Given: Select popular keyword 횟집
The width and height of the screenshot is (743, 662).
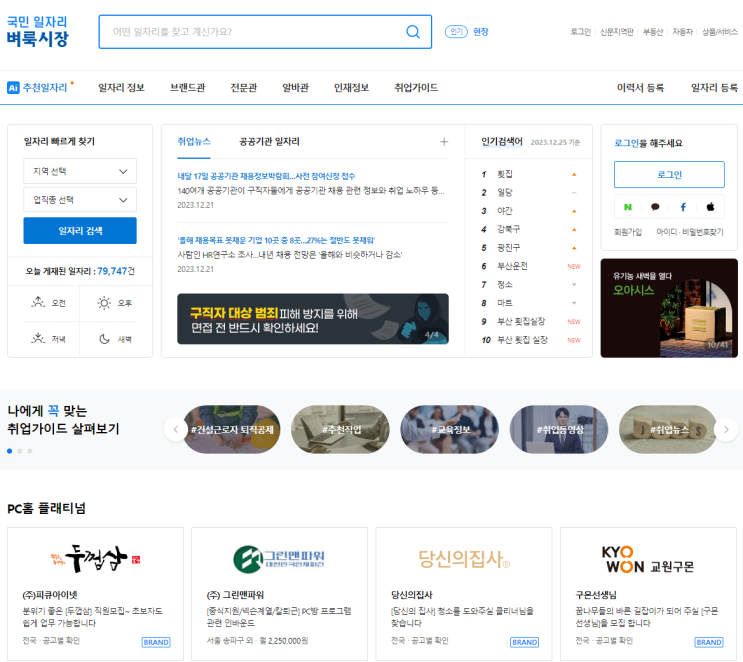Looking at the screenshot, I should click(505, 174).
